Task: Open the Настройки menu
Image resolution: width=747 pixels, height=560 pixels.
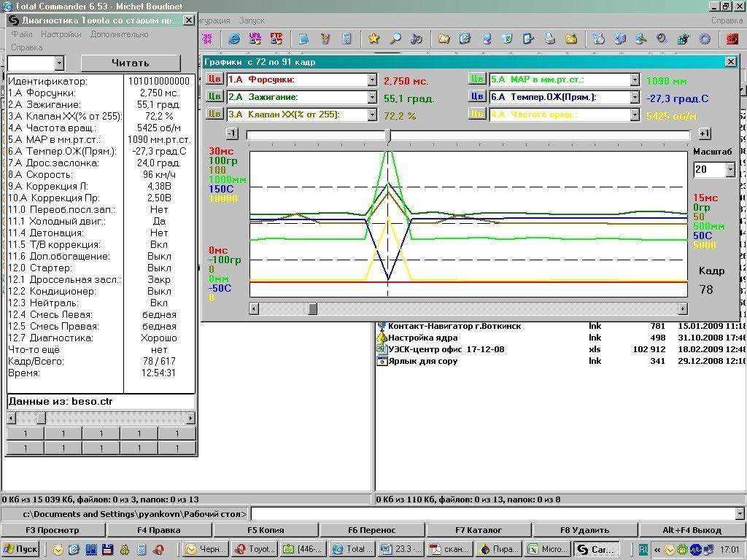Action: click(61, 34)
